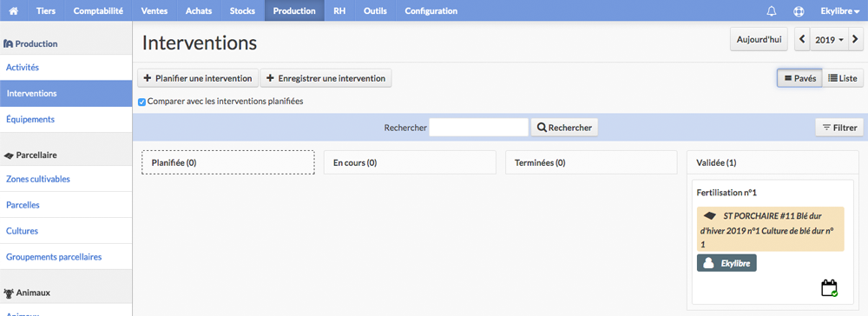This screenshot has height=316, width=868.
Task: Open the Configuration menu
Action: pos(431,11)
